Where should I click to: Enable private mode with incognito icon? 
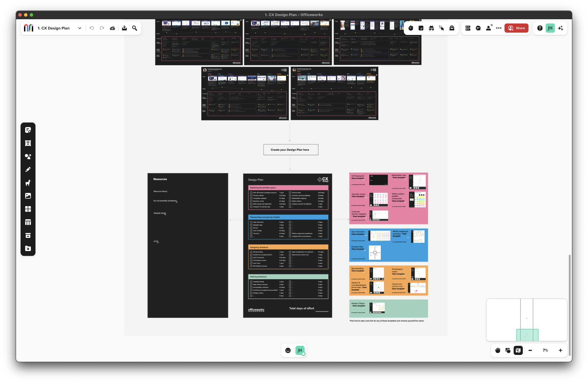pos(431,28)
